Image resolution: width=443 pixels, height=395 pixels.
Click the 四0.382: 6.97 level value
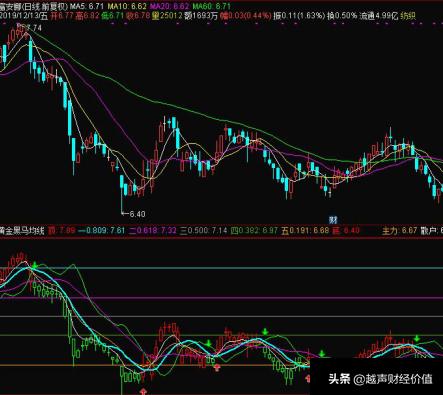(254, 231)
